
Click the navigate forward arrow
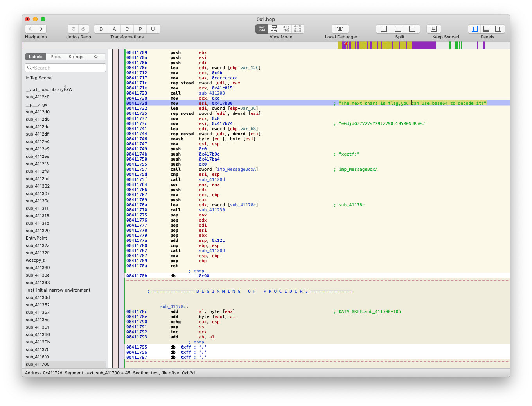click(x=41, y=29)
